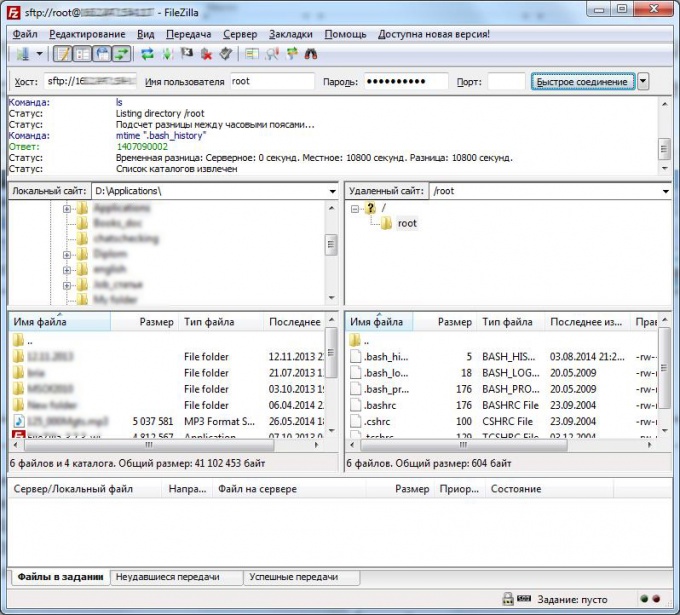Select the .bash_lo... file row

(x=502, y=373)
